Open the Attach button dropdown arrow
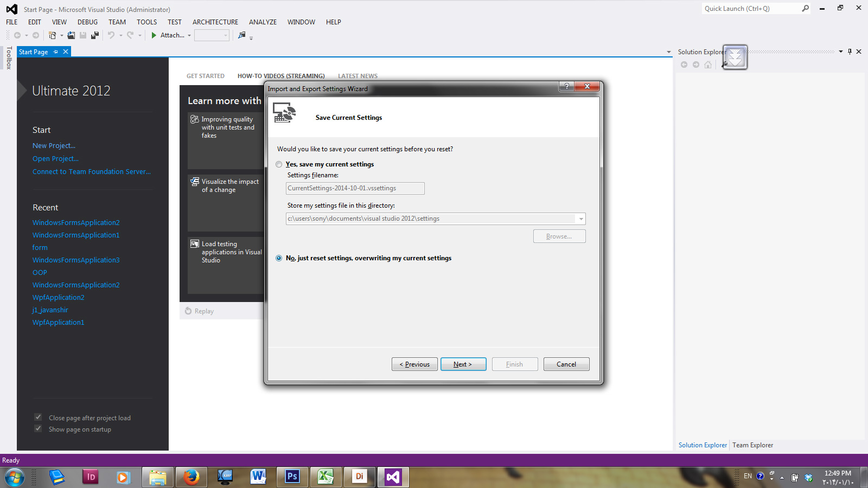868x488 pixels. 189,36
